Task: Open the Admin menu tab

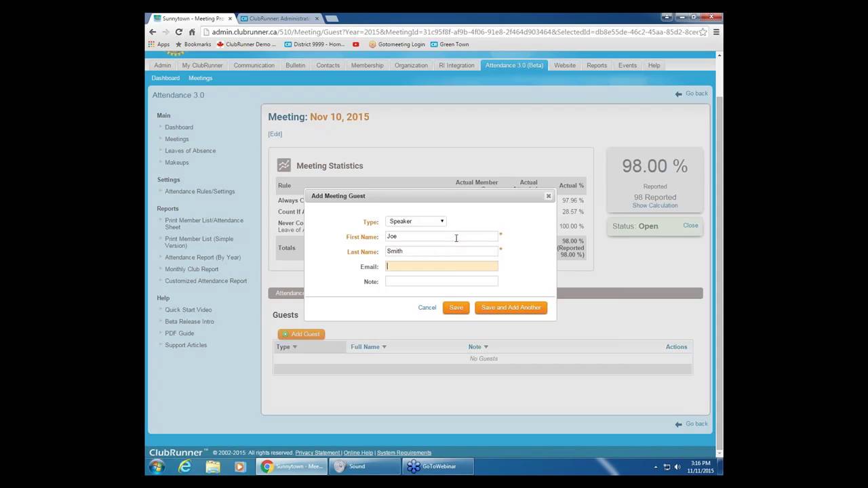Action: pyautogui.click(x=162, y=65)
